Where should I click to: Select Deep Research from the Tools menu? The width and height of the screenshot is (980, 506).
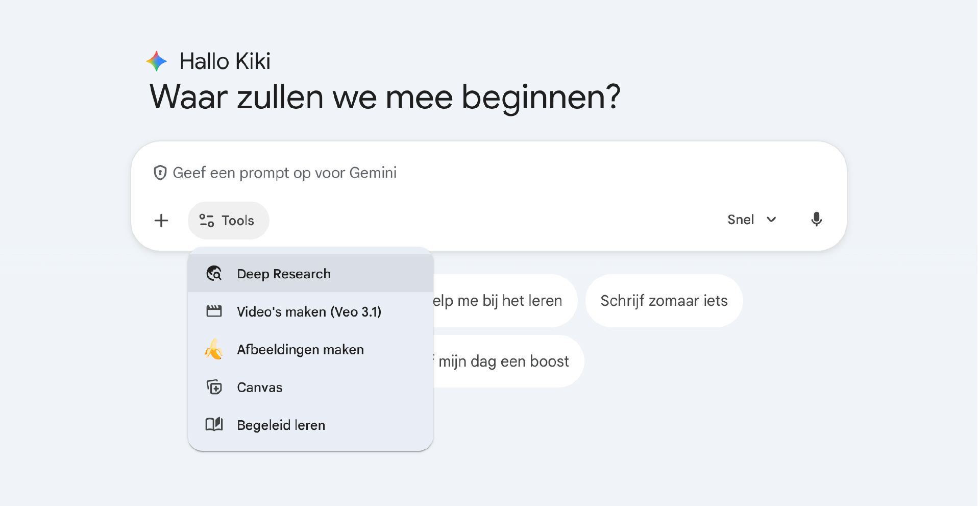284,274
